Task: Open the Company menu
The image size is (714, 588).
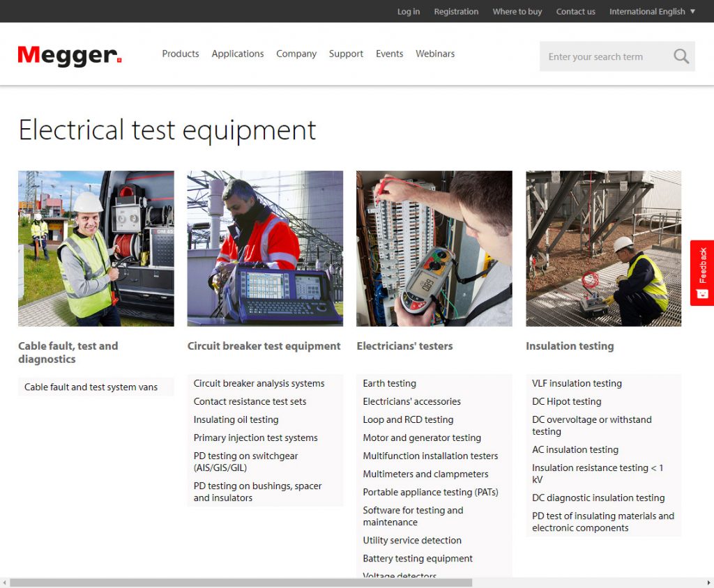Action: [296, 54]
